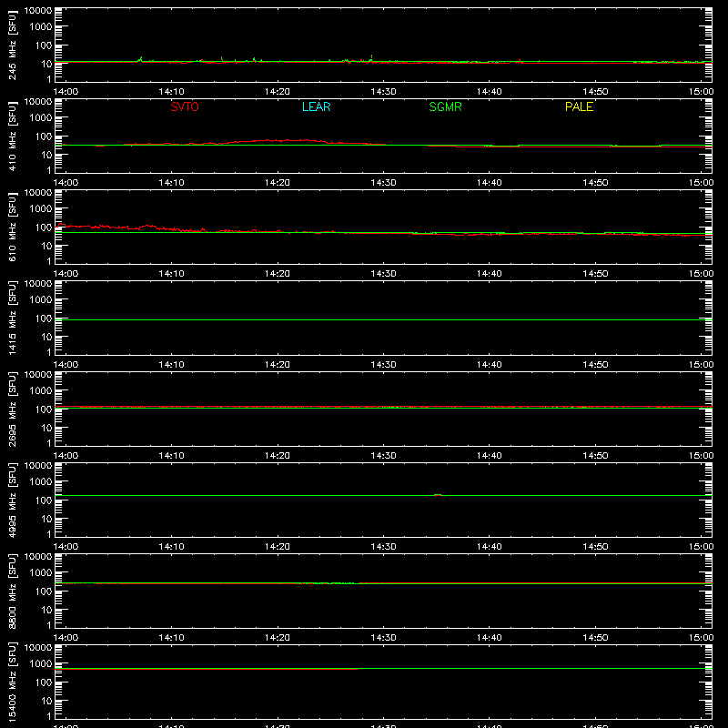This screenshot has height=728, width=728.
Task: Click the 14:10 tick label under 410 MHz panel
Action: pos(171,183)
